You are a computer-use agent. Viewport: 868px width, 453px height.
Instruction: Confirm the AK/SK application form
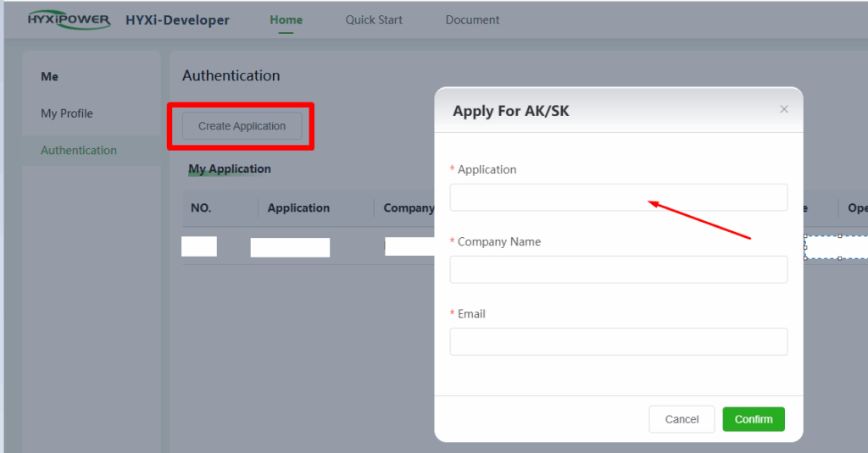pyautogui.click(x=754, y=419)
